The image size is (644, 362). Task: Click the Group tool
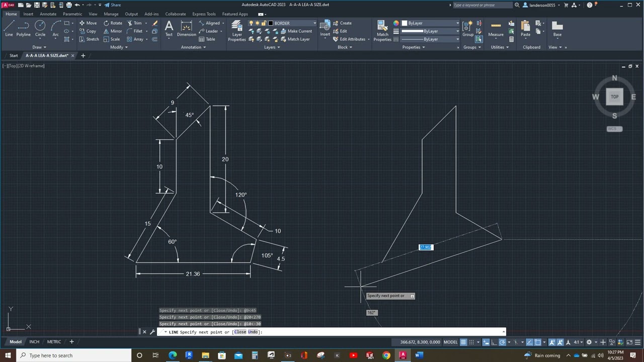(468, 28)
